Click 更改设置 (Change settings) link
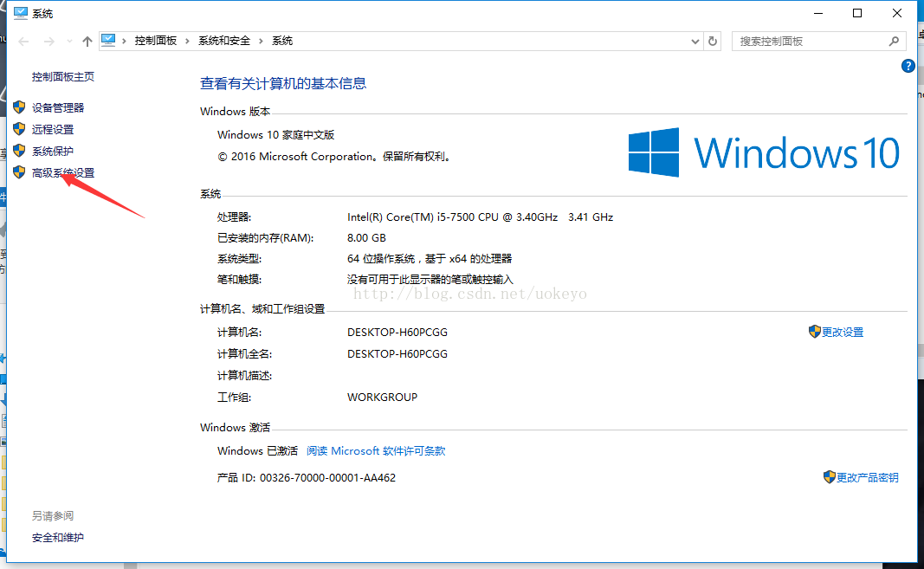Viewport: 924px width, 569px height. [843, 333]
